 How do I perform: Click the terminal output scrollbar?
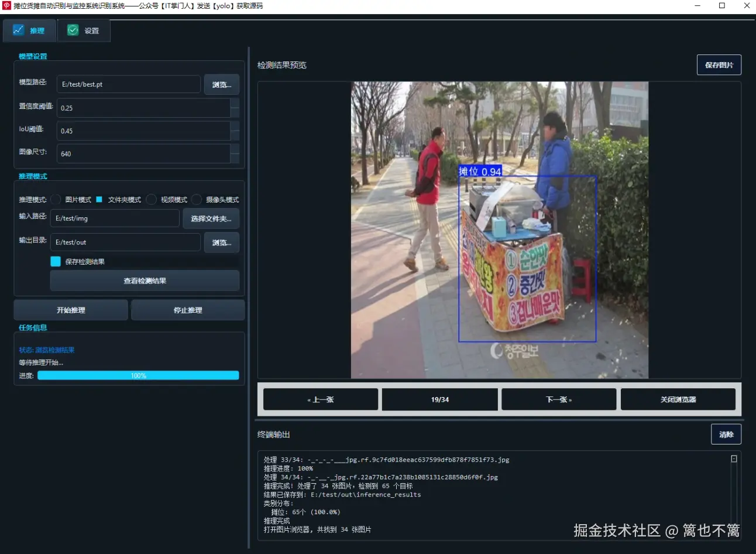click(735, 460)
